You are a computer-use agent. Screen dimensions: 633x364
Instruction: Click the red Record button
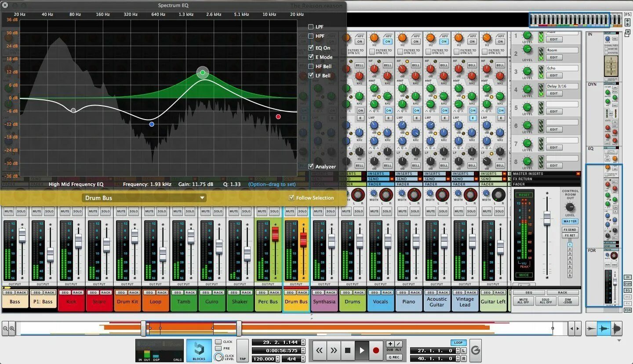point(376,350)
